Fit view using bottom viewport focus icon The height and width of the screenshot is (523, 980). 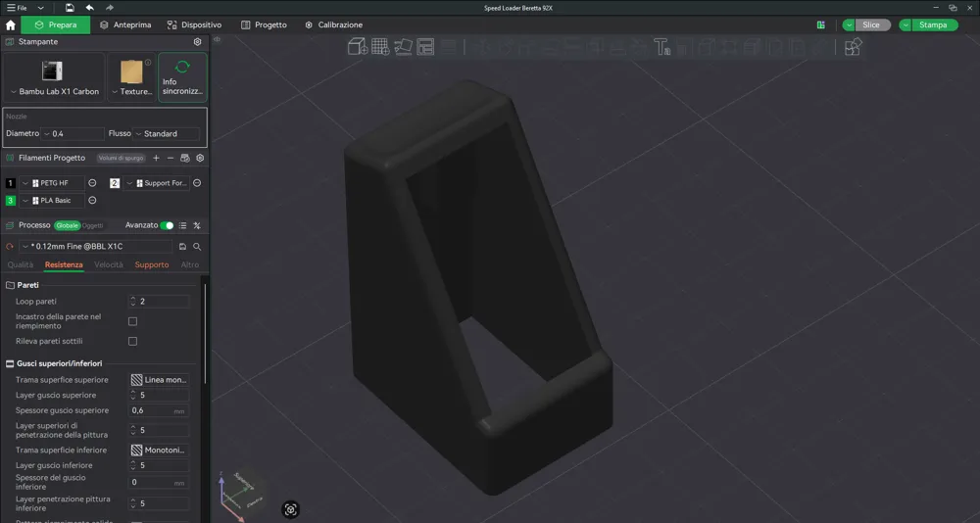[x=290, y=509]
